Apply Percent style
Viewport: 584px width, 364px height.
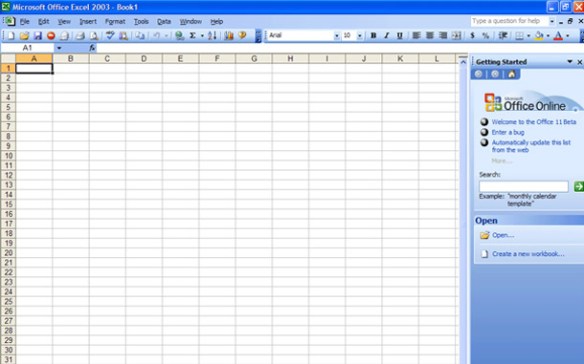tap(485, 35)
